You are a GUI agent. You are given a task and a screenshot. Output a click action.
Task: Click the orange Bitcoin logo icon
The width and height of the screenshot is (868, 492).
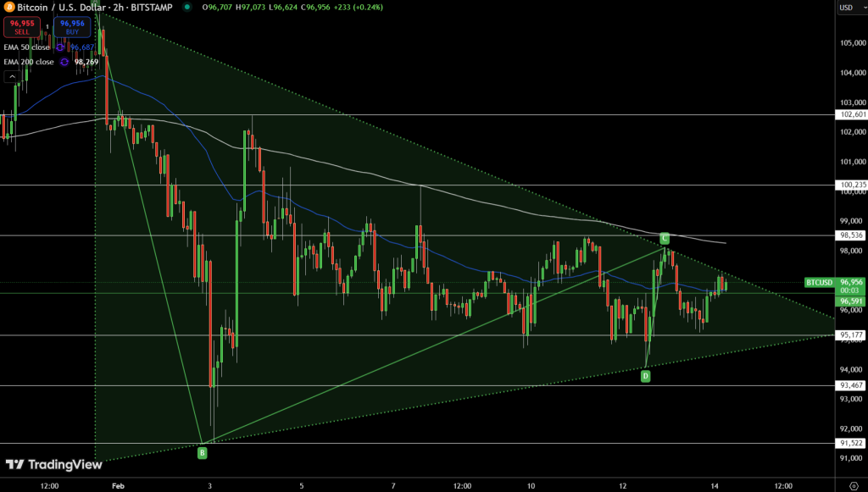[x=8, y=7]
